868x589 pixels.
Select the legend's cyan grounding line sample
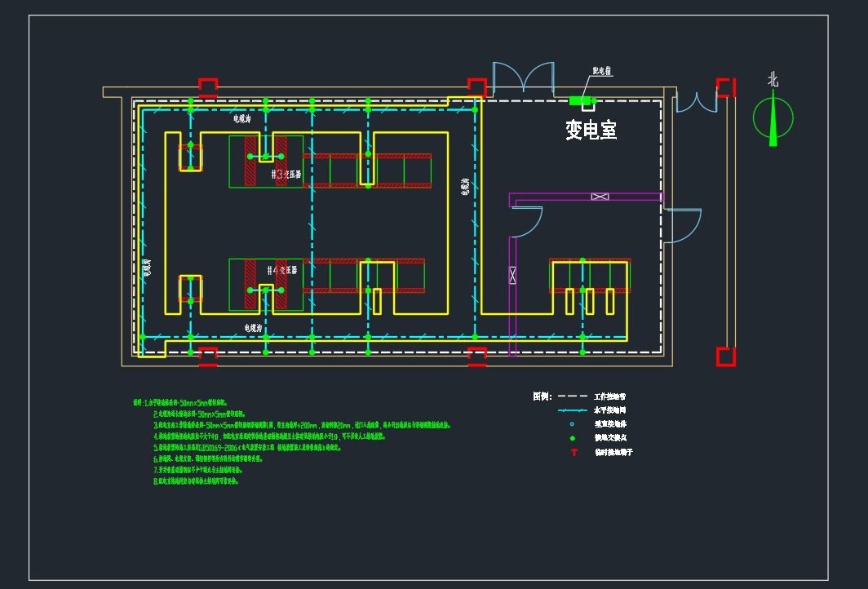(573, 410)
